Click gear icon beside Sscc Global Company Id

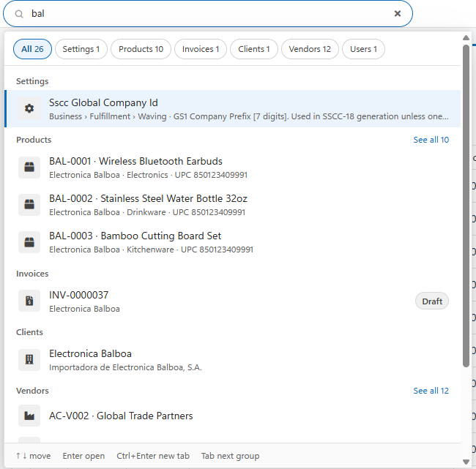coord(29,108)
